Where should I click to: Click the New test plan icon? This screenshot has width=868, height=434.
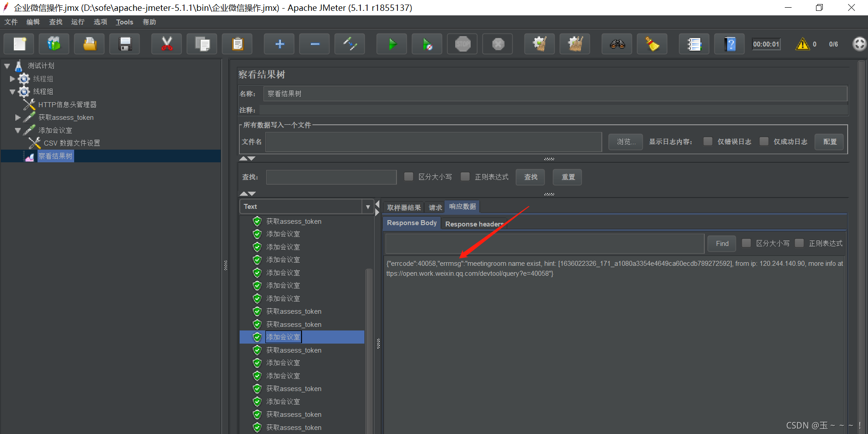[x=19, y=44]
